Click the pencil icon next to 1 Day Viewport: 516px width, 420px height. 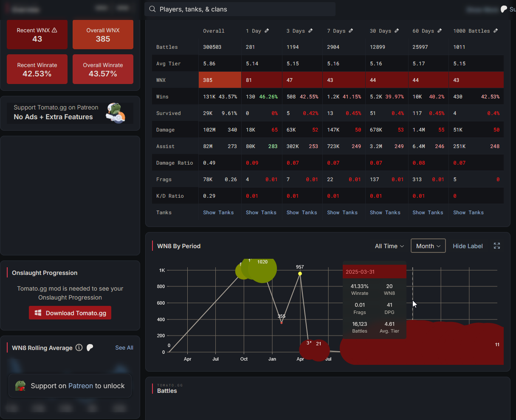tap(267, 31)
